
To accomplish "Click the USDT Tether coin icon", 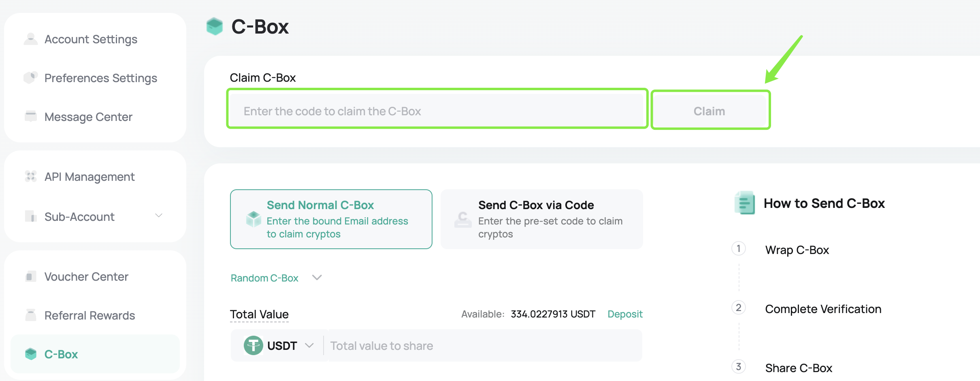I will (254, 345).
